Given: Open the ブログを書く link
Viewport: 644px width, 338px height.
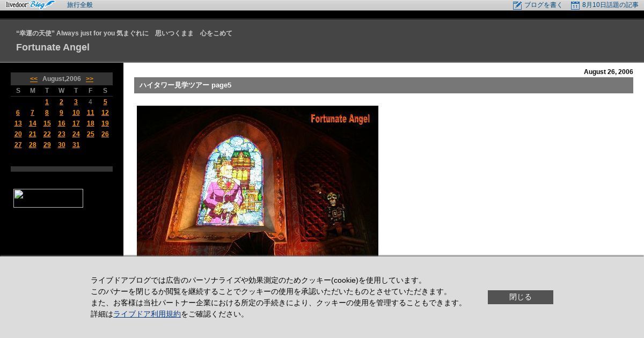Looking at the screenshot, I should [543, 5].
